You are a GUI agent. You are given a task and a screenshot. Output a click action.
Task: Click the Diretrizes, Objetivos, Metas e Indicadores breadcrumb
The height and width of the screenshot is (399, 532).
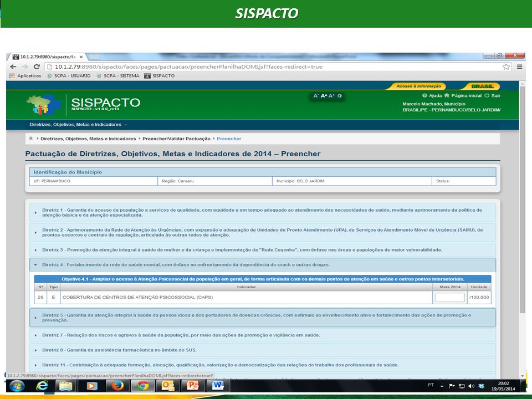coord(88,139)
